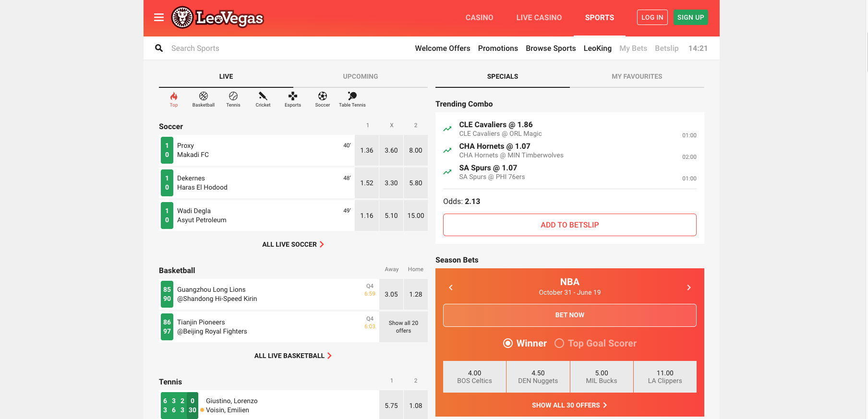Select MIL Bucks at 5.00
This screenshot has height=419, width=868.
click(602, 377)
